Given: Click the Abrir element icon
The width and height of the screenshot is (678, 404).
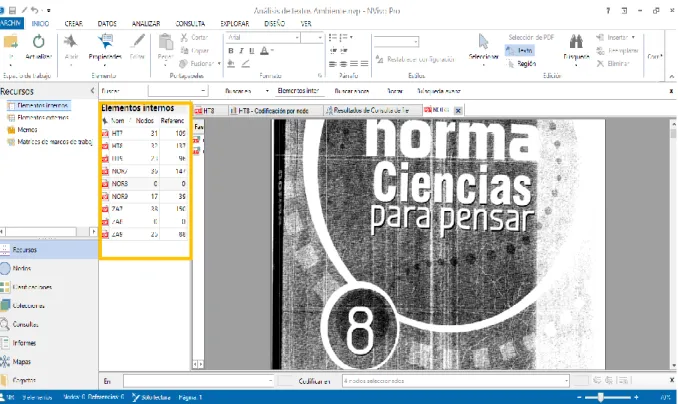Looking at the screenshot, I should tap(70, 42).
